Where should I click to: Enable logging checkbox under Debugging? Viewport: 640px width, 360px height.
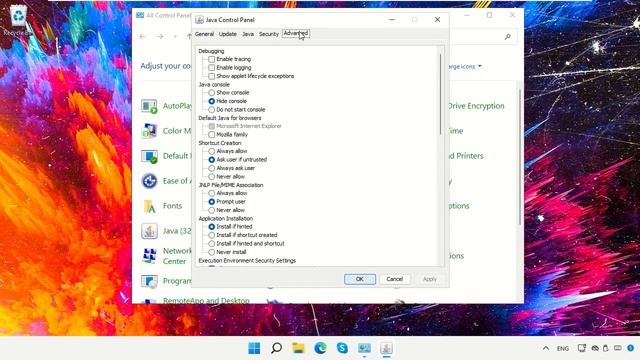(x=211, y=68)
